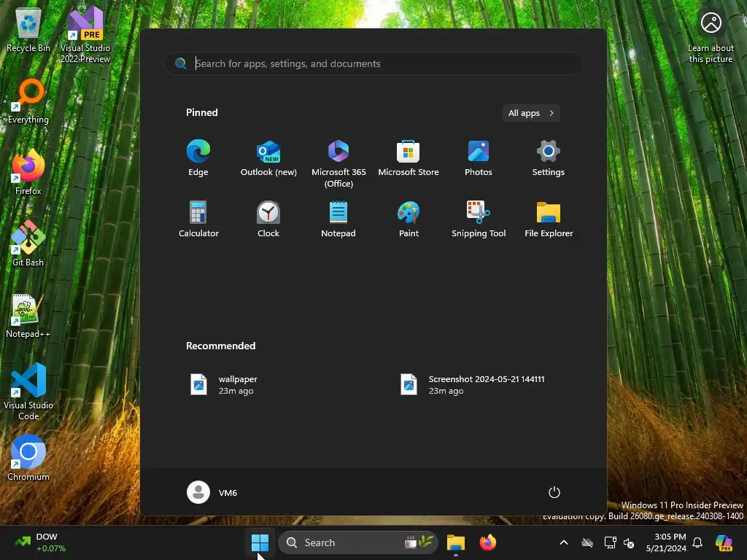The image size is (747, 560).
Task: Click the cloud sync tray icon
Action: point(587,542)
